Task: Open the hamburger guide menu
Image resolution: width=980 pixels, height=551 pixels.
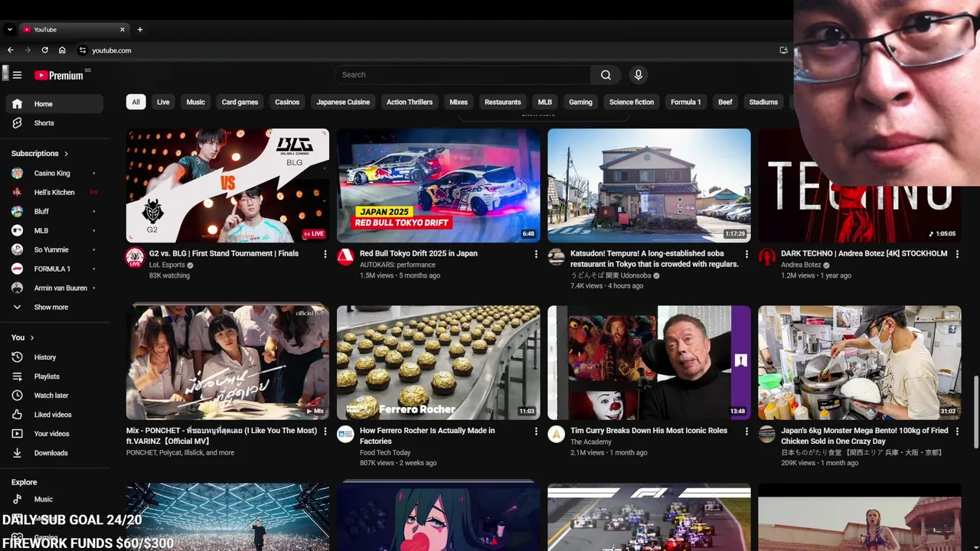Action: click(17, 75)
